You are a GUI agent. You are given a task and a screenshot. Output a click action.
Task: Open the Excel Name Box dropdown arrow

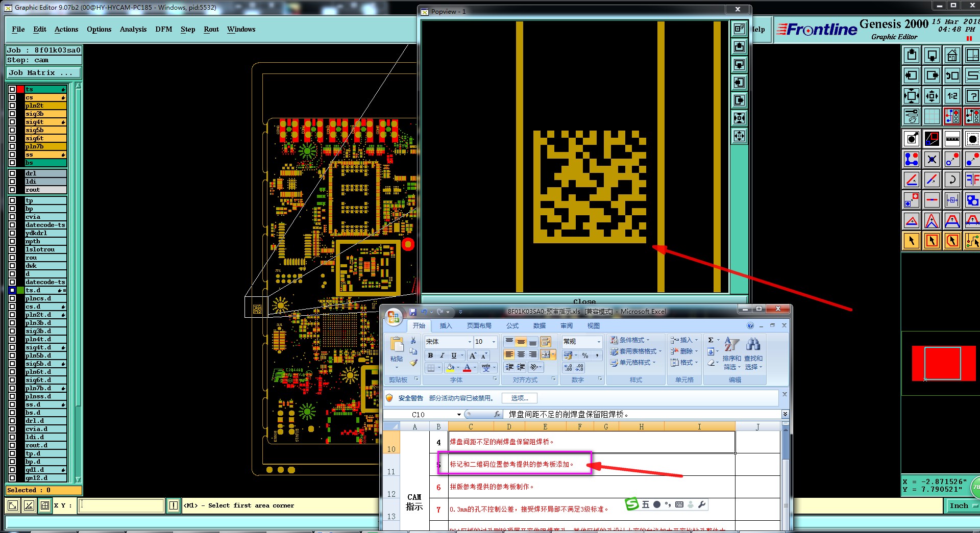(459, 415)
